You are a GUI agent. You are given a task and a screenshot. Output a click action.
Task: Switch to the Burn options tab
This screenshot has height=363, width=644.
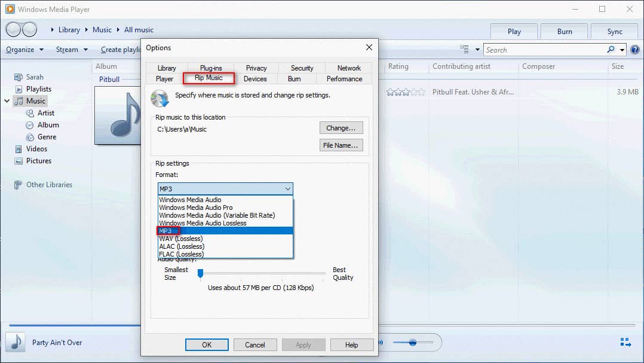tap(294, 78)
